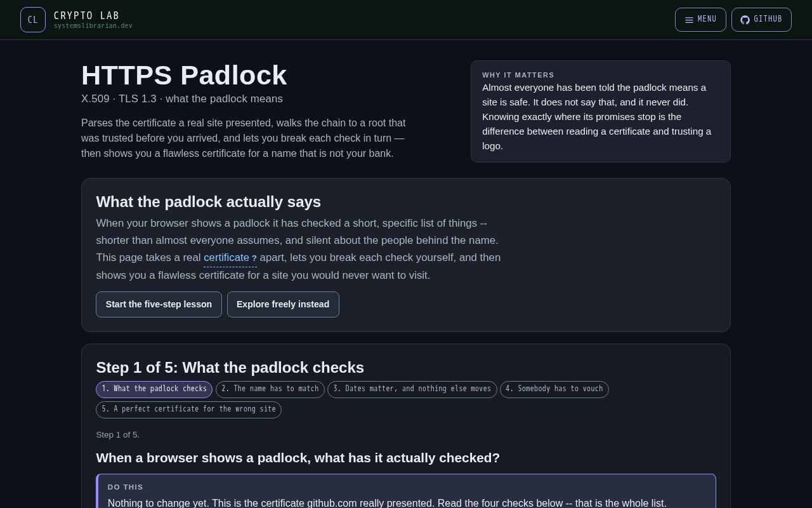The width and height of the screenshot is (812, 508).
Task: Click the question 'When a browser shows a padlock'
Action: (x=298, y=458)
